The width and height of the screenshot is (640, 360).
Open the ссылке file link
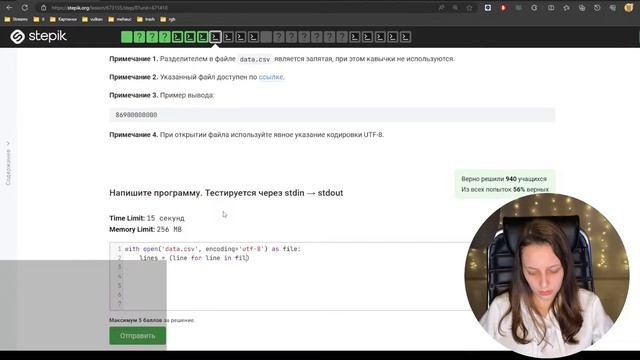[x=271, y=77]
